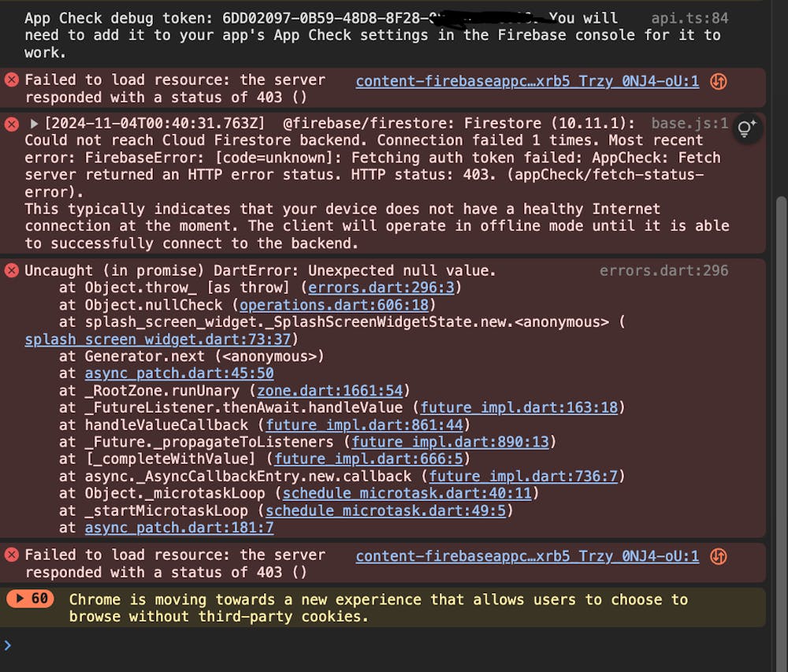Click error icon of first Failed to load resource
788x672 pixels.
pos(12,80)
